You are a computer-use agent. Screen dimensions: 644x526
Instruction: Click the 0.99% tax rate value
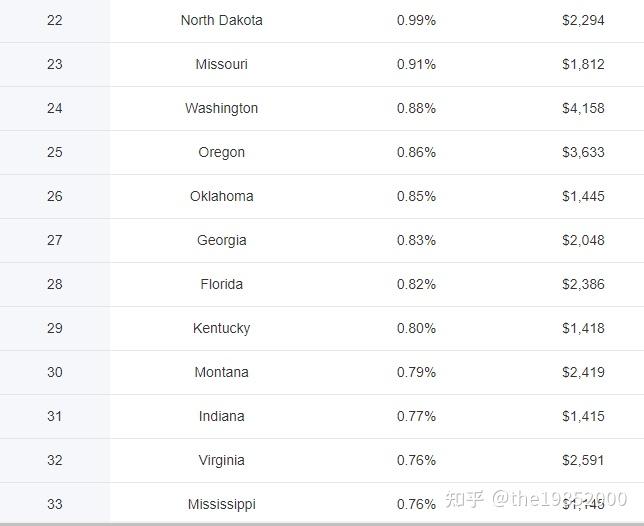click(x=416, y=20)
